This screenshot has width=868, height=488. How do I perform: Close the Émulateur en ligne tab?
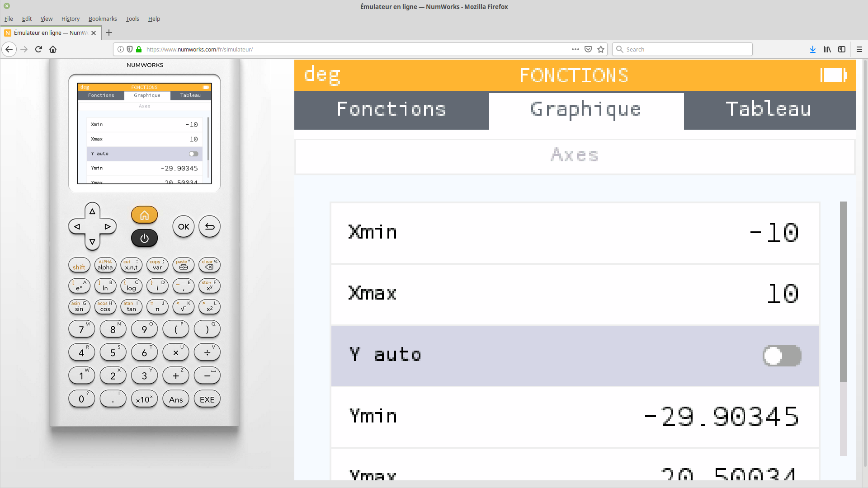click(94, 33)
